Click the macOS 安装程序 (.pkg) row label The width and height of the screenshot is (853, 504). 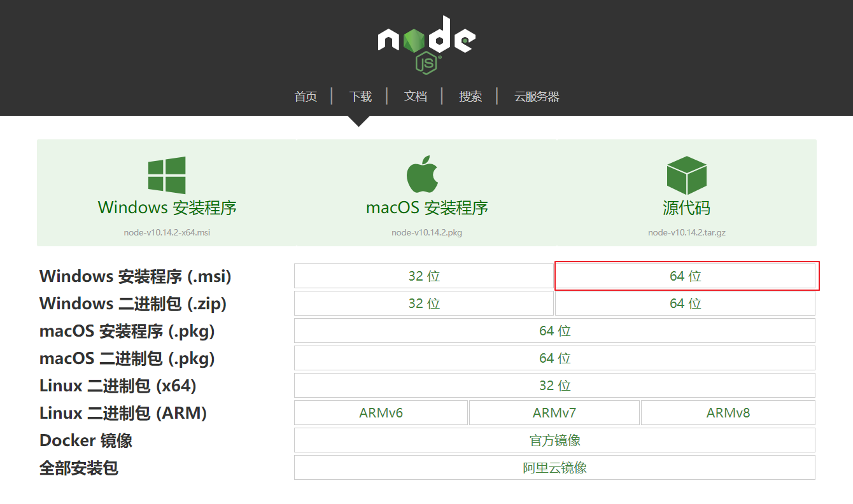coord(127,331)
